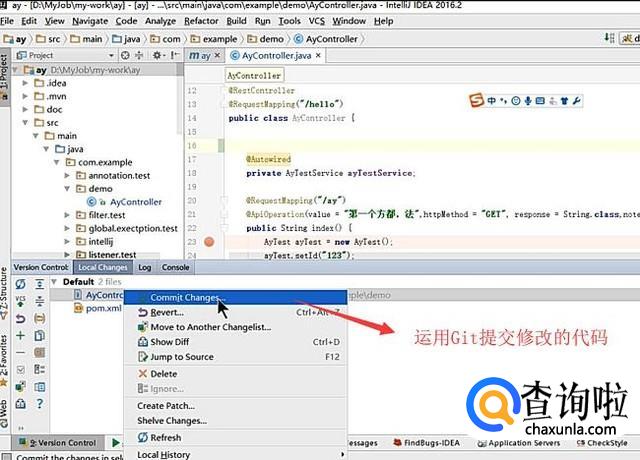Open the CheckStyle tool window
This screenshot has width=640, height=460.
point(602,442)
